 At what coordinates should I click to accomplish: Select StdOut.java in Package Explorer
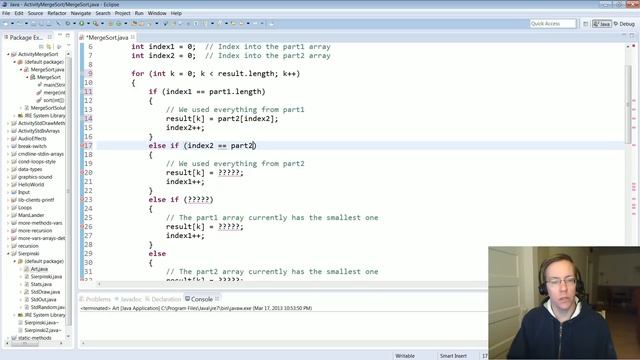(43, 300)
